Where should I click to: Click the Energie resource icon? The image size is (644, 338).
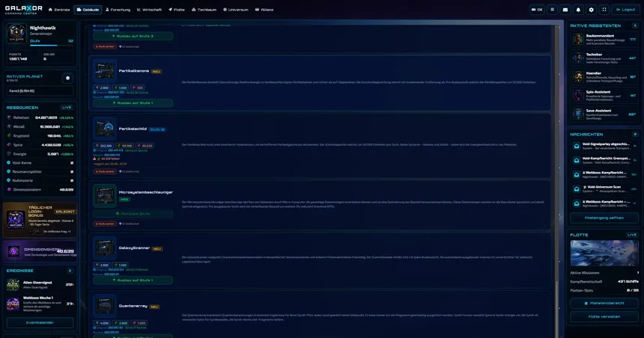[9, 154]
